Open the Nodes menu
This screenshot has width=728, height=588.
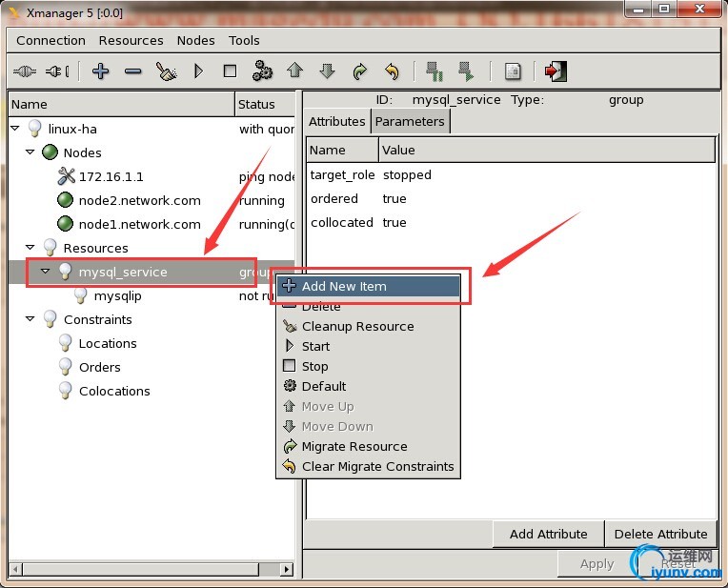coord(196,40)
